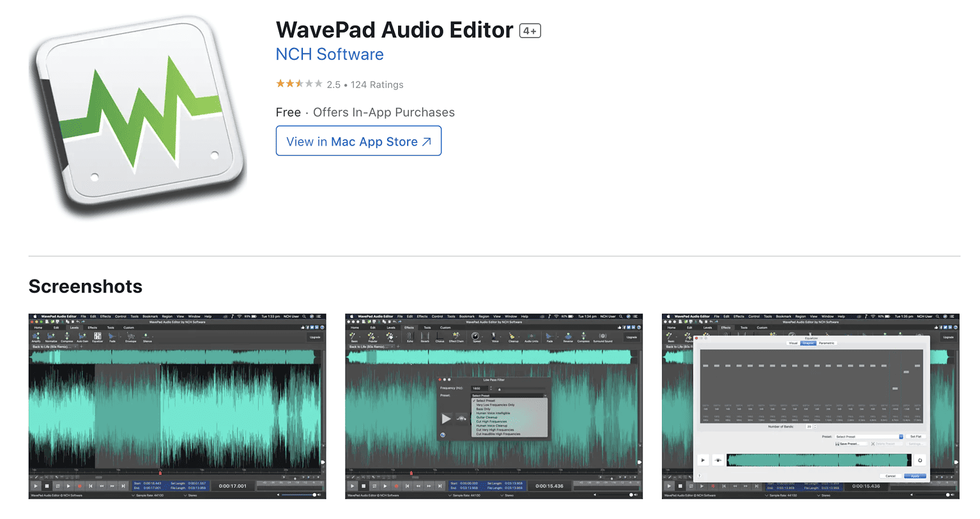The height and width of the screenshot is (519, 980).
Task: Select the Normalize tool
Action: pos(52,338)
